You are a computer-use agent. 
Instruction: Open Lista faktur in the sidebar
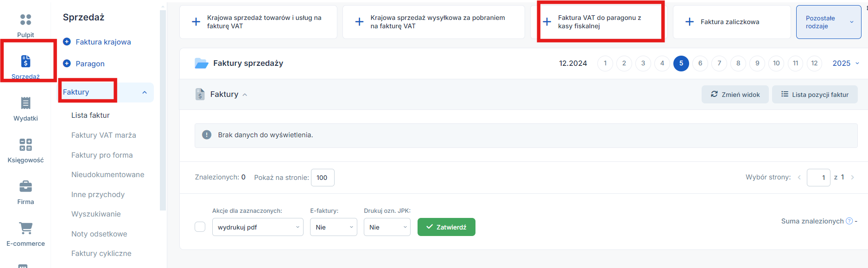pos(90,115)
